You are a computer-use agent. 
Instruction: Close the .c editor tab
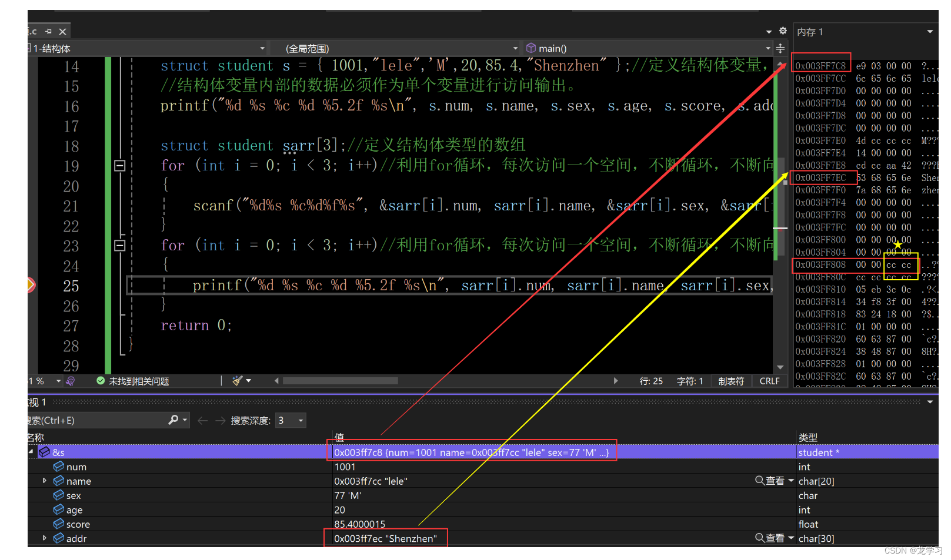(62, 31)
